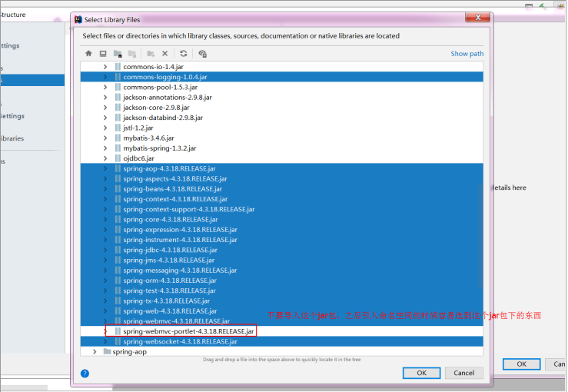Select commons-pool-1.5.3.jar
Image resolution: width=568 pixels, height=392 pixels.
coord(282,87)
